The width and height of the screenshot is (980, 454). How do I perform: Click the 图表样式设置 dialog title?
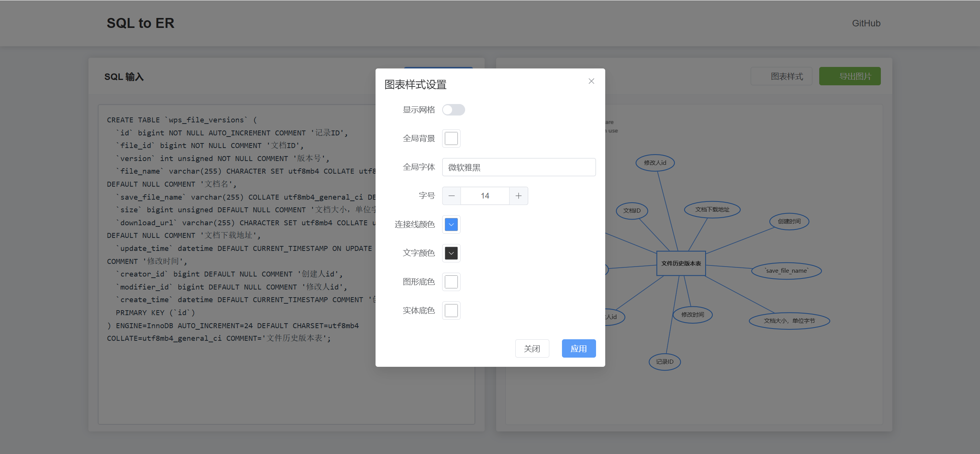pos(415,85)
